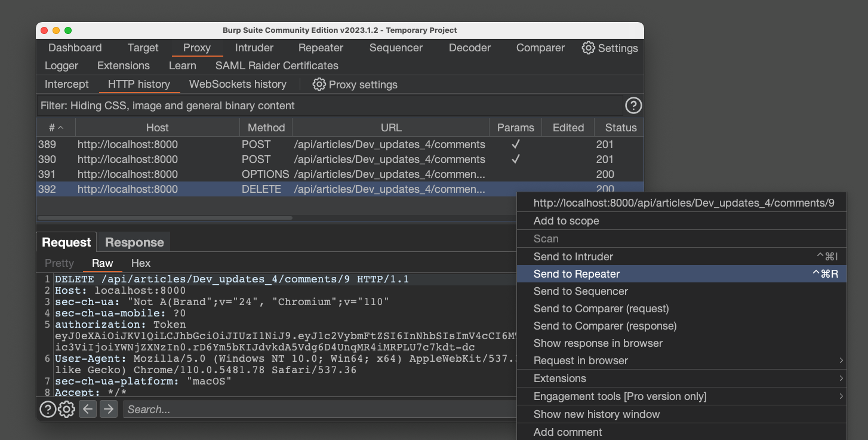Click the horizontal scrollbar under history table

click(165, 218)
